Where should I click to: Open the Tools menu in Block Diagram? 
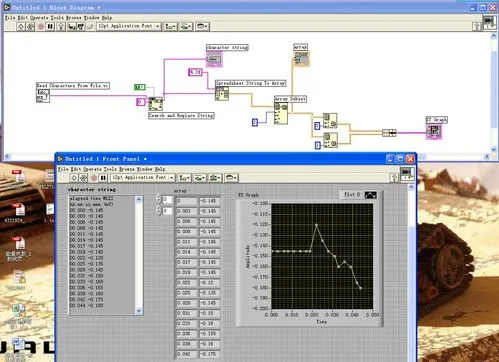(x=57, y=17)
